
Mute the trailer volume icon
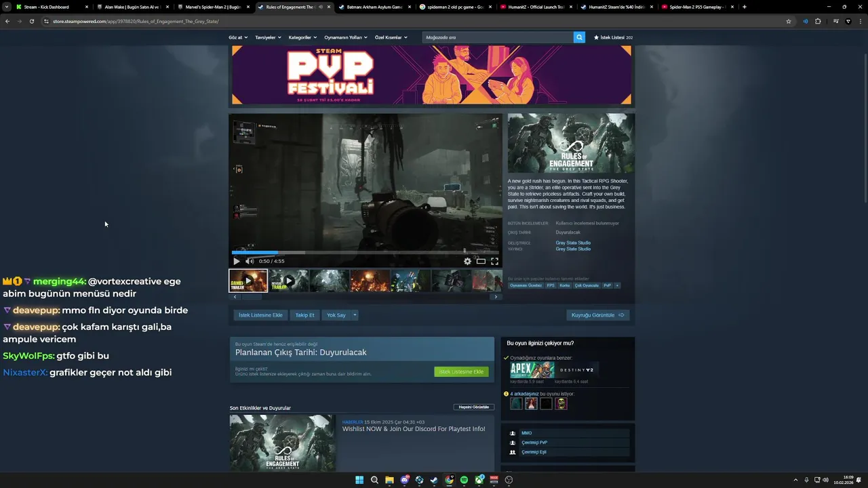pyautogui.click(x=250, y=261)
